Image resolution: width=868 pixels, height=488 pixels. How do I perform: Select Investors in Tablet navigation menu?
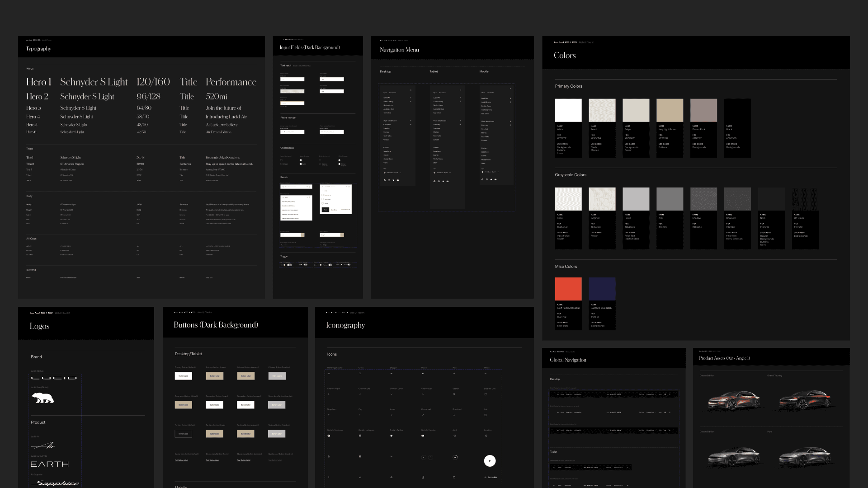(437, 128)
